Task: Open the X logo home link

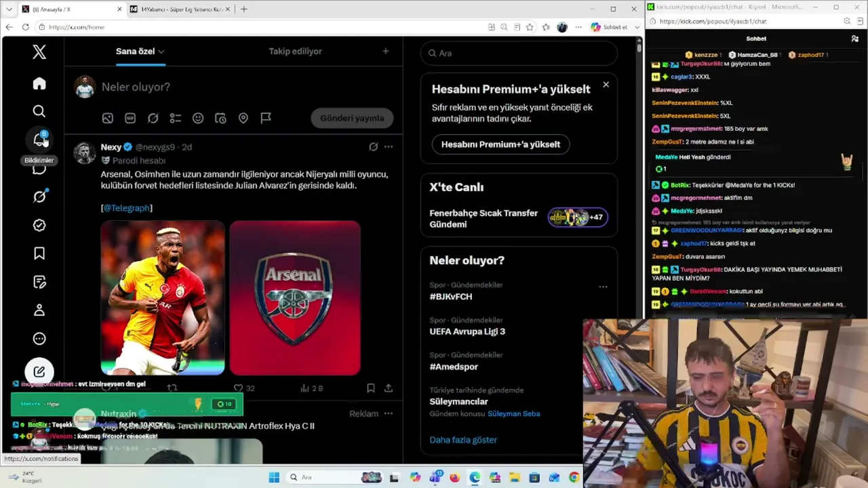Action: pyautogui.click(x=39, y=52)
